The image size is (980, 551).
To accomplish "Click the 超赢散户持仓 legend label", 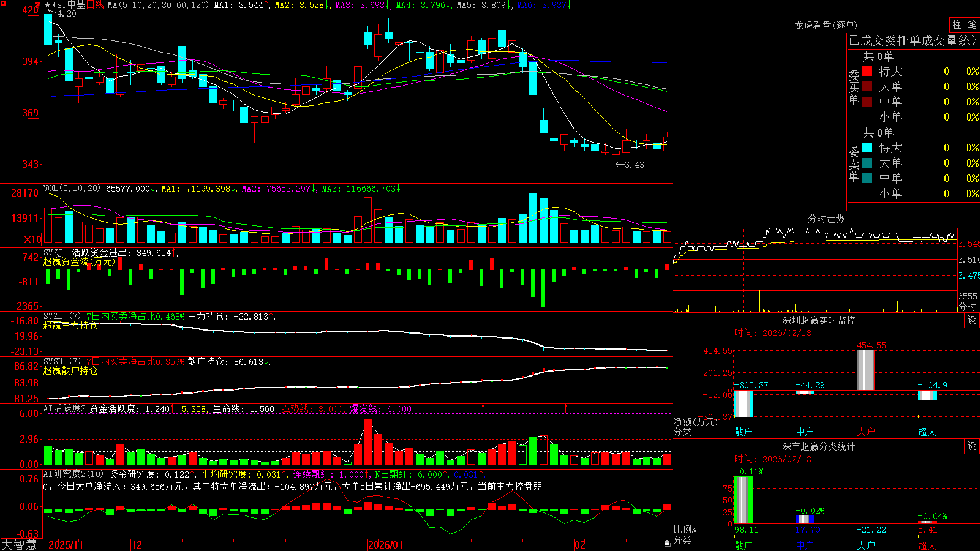I will (70, 370).
